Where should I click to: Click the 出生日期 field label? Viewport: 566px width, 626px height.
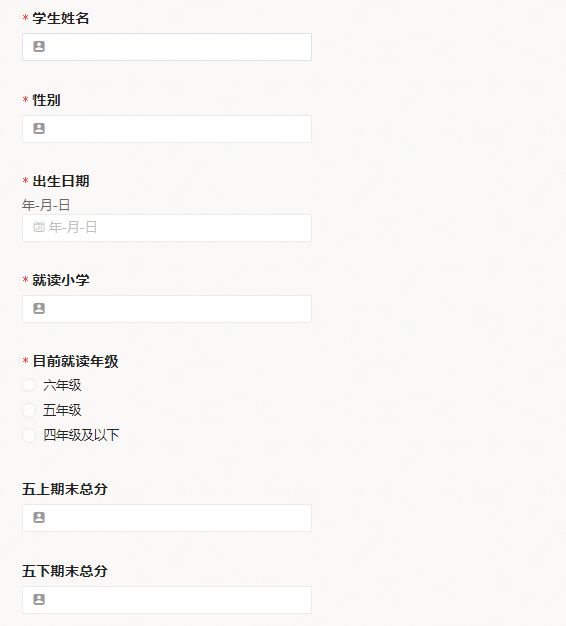(61, 181)
